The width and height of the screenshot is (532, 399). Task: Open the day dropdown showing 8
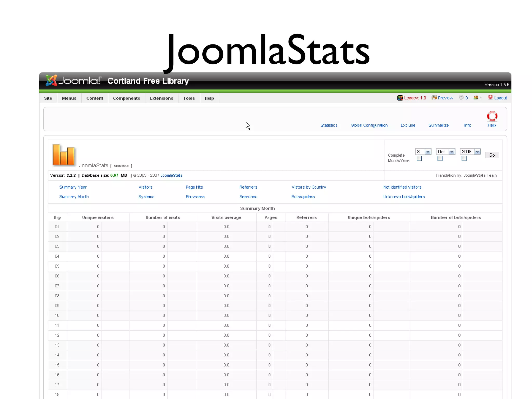(x=423, y=152)
